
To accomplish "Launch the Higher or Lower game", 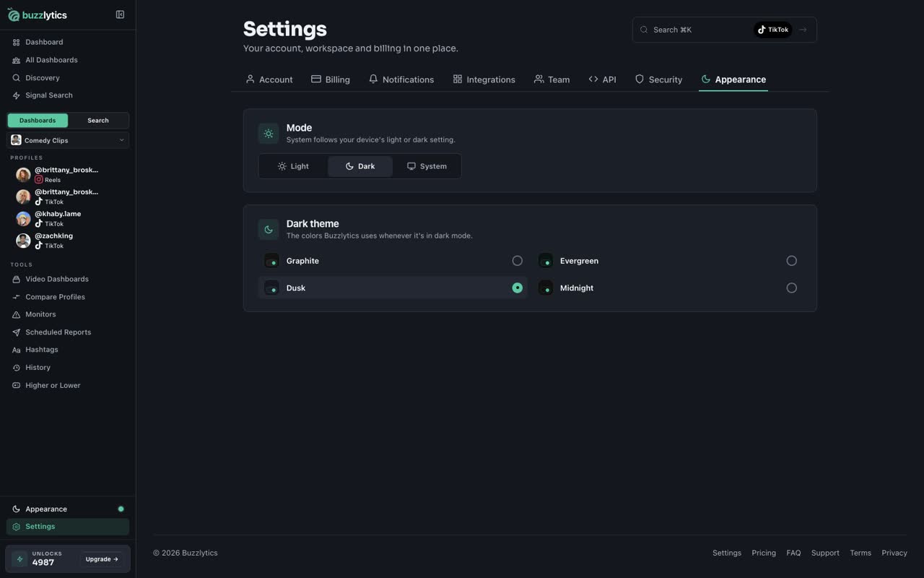I will pyautogui.click(x=68, y=385).
